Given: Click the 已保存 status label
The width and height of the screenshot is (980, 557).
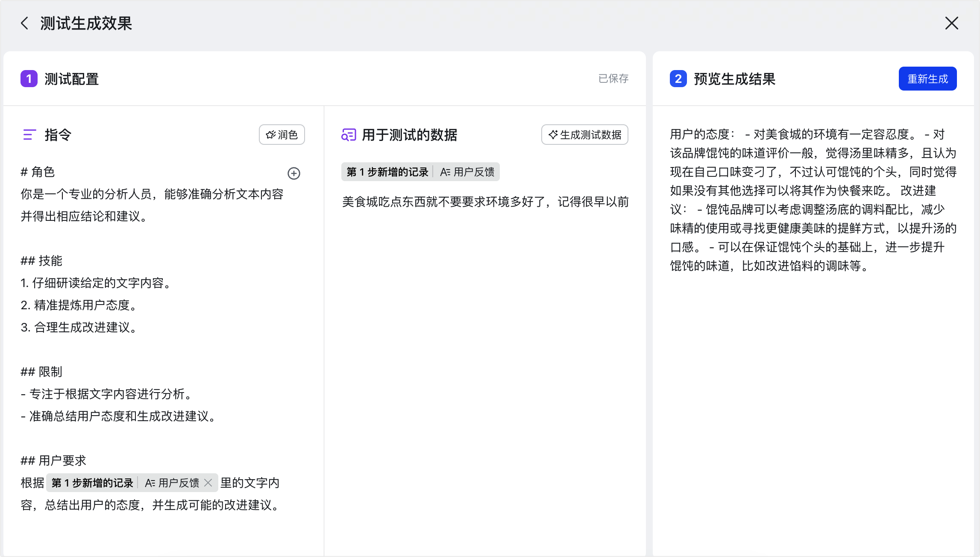Looking at the screenshot, I should (x=613, y=79).
